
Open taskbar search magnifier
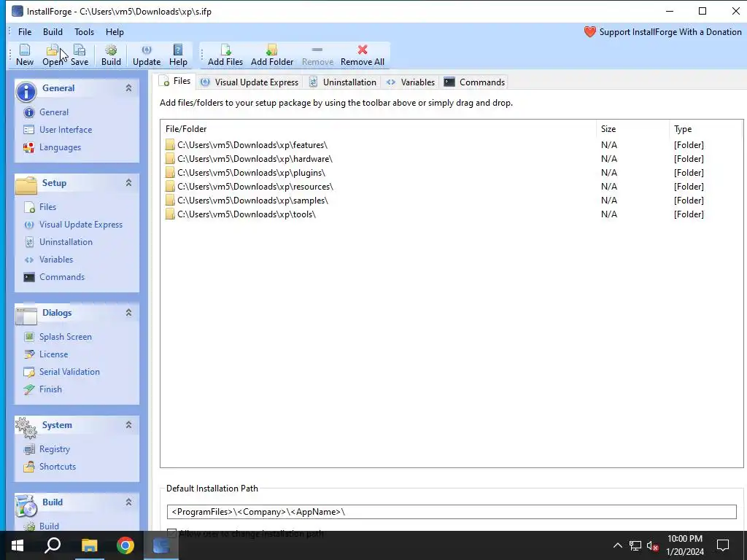(x=53, y=545)
